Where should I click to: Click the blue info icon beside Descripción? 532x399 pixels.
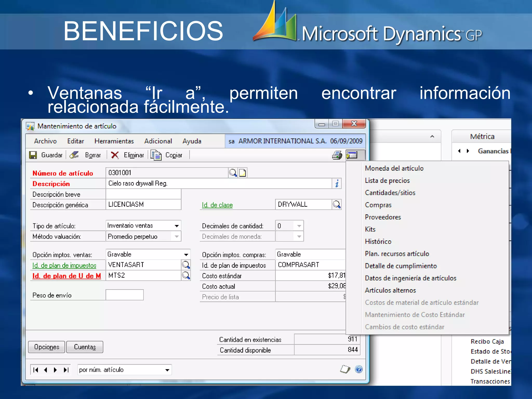[x=337, y=183]
